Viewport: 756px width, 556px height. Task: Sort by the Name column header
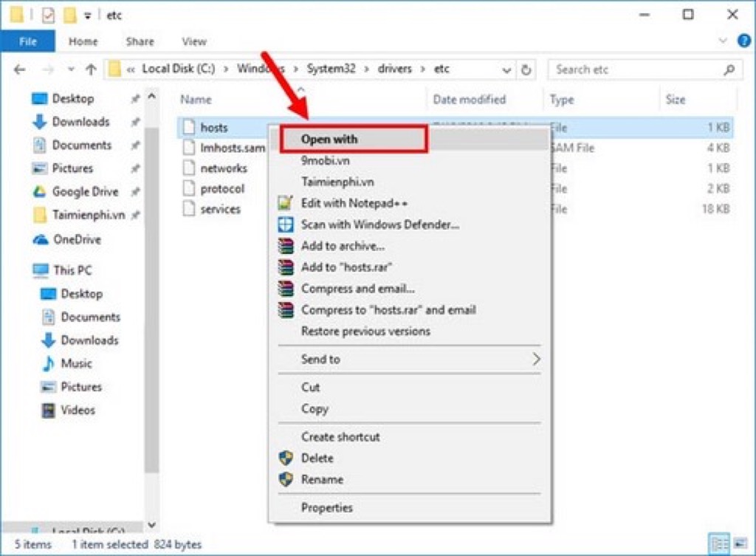(196, 100)
